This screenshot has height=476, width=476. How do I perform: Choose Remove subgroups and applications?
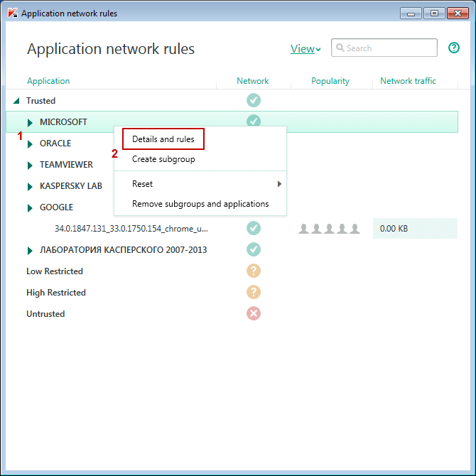(200, 204)
